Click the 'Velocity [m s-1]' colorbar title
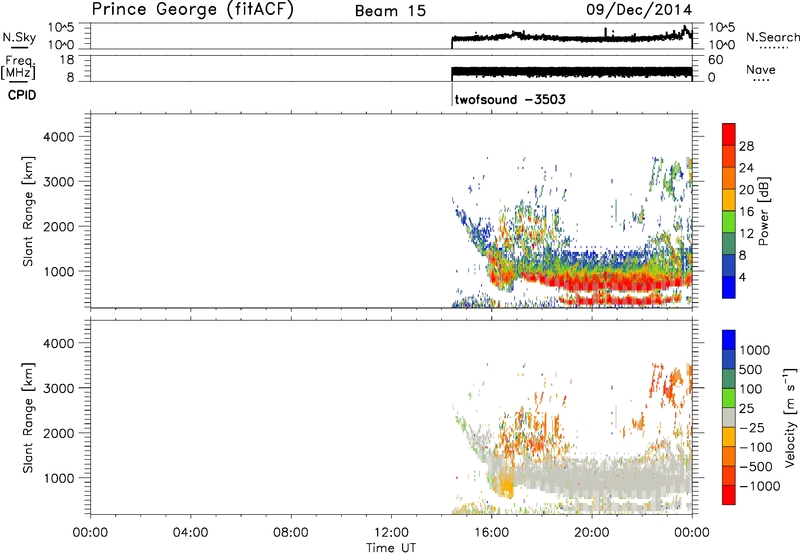Viewport: 800px width, 554px height. coord(790,416)
